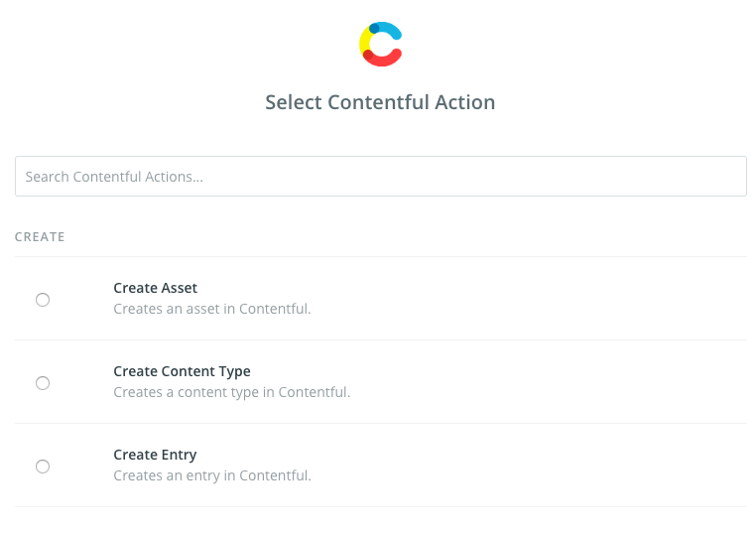The width and height of the screenshot is (756, 536).
Task: Select the Create Asset radio button
Action: [x=43, y=299]
